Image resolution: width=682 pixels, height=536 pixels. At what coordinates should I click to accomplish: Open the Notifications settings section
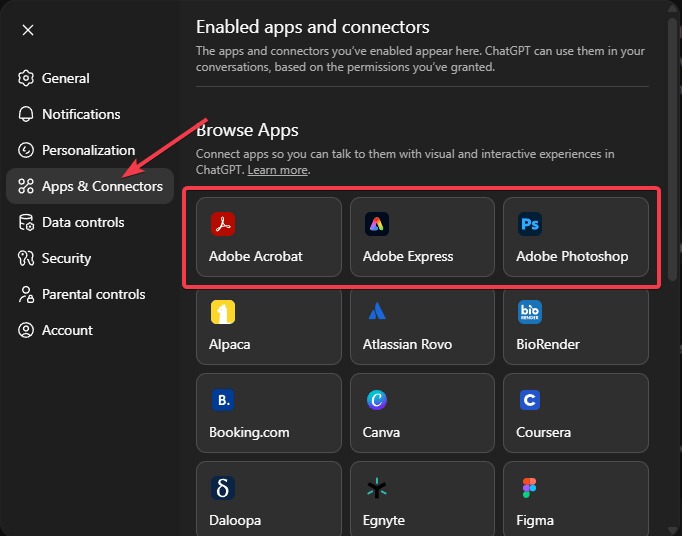pyautogui.click(x=80, y=114)
